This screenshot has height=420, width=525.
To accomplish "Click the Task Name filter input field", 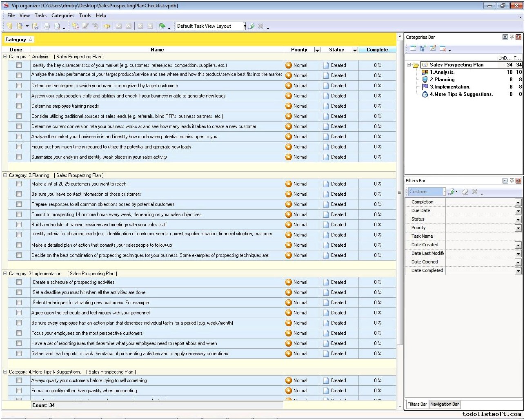I will [x=484, y=237].
